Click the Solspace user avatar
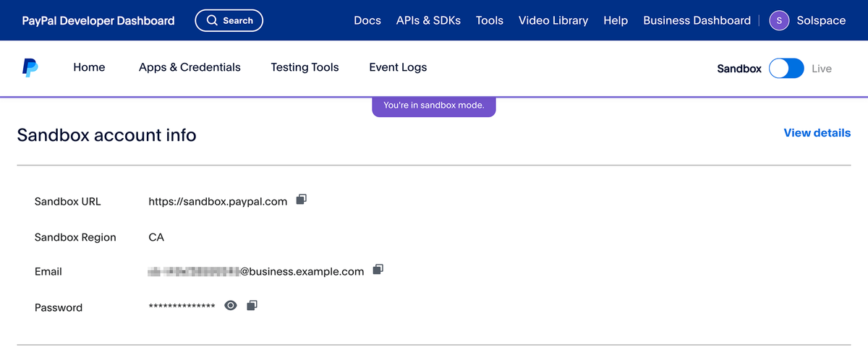The height and width of the screenshot is (355, 868). [779, 20]
